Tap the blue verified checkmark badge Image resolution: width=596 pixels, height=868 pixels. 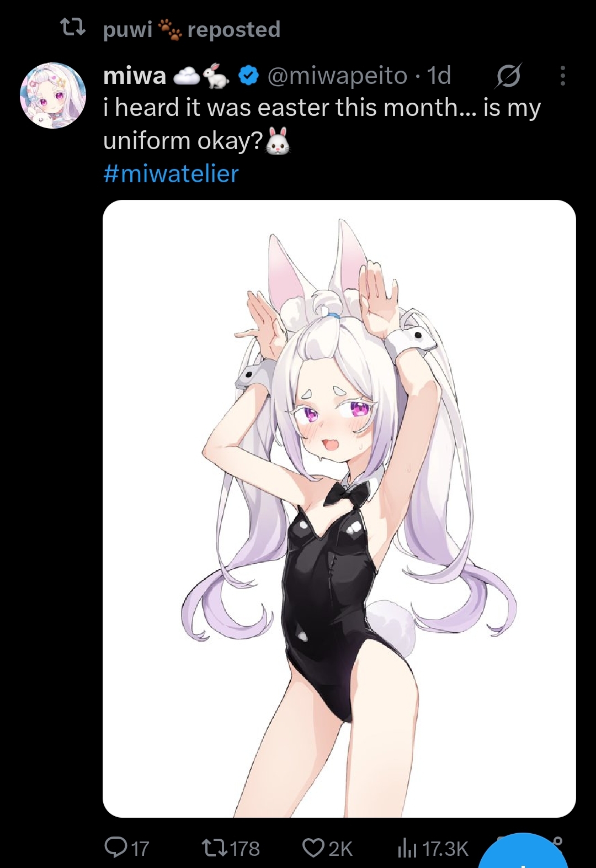(249, 76)
